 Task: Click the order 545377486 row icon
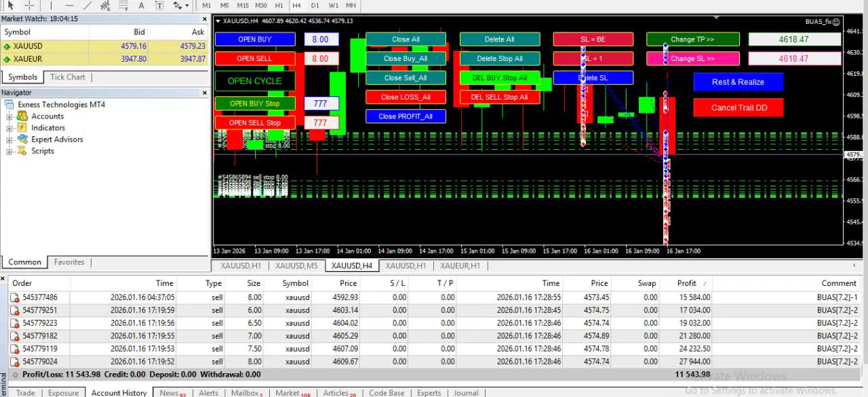(x=14, y=297)
